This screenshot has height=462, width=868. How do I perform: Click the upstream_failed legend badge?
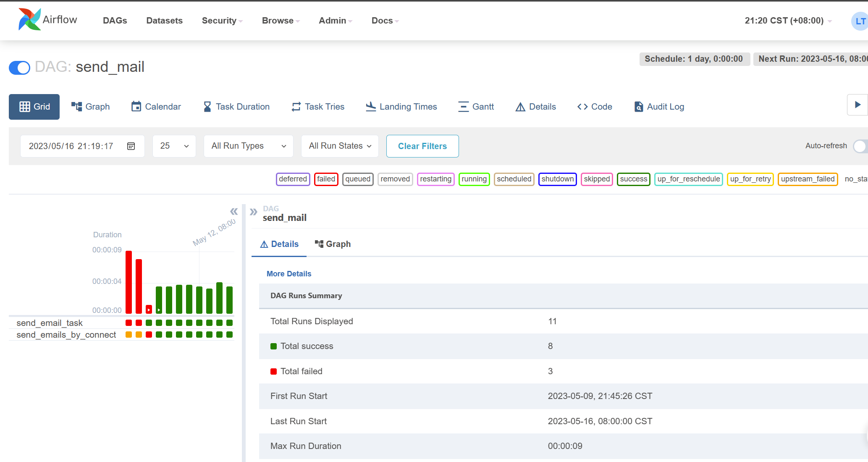pyautogui.click(x=808, y=179)
